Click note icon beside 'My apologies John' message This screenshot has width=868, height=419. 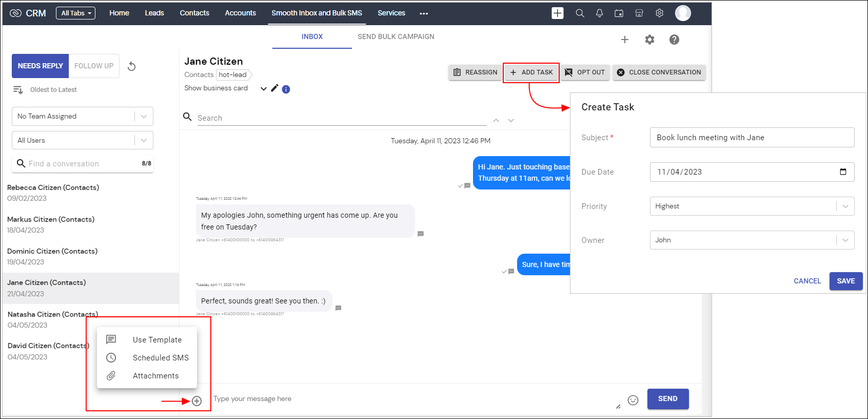(421, 234)
